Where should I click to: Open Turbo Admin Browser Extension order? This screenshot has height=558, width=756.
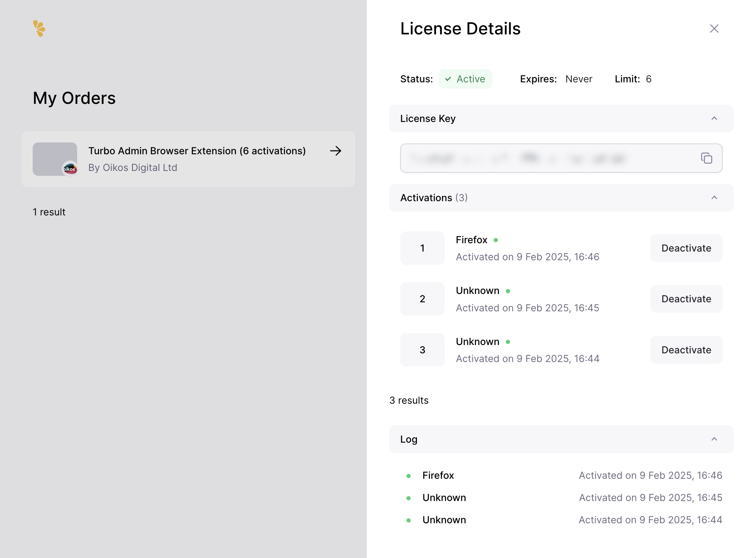pos(188,159)
